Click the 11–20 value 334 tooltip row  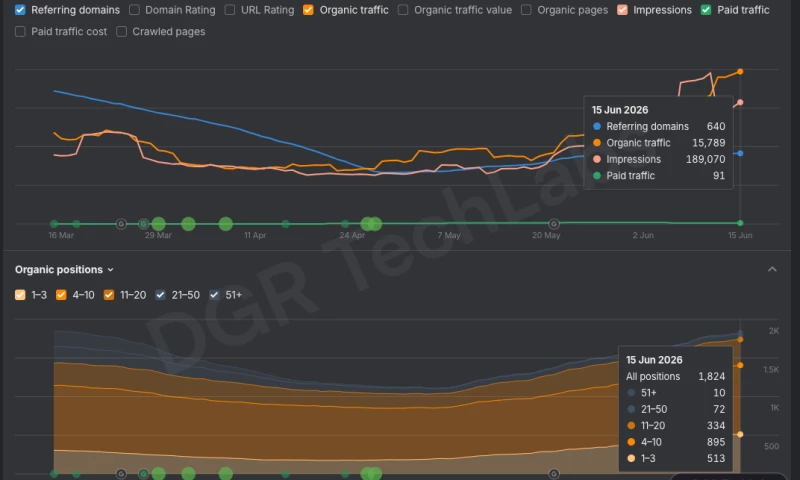[676, 425]
